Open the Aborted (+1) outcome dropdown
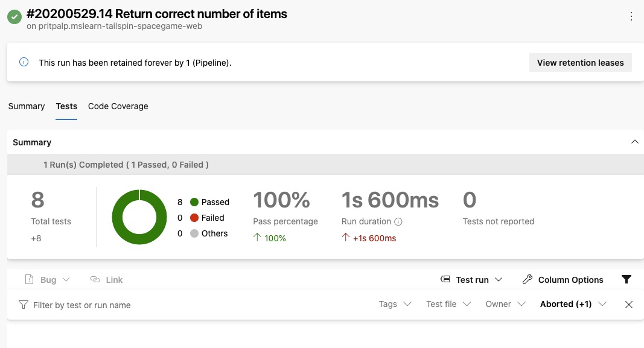The height and width of the screenshot is (348, 644). coord(573,304)
